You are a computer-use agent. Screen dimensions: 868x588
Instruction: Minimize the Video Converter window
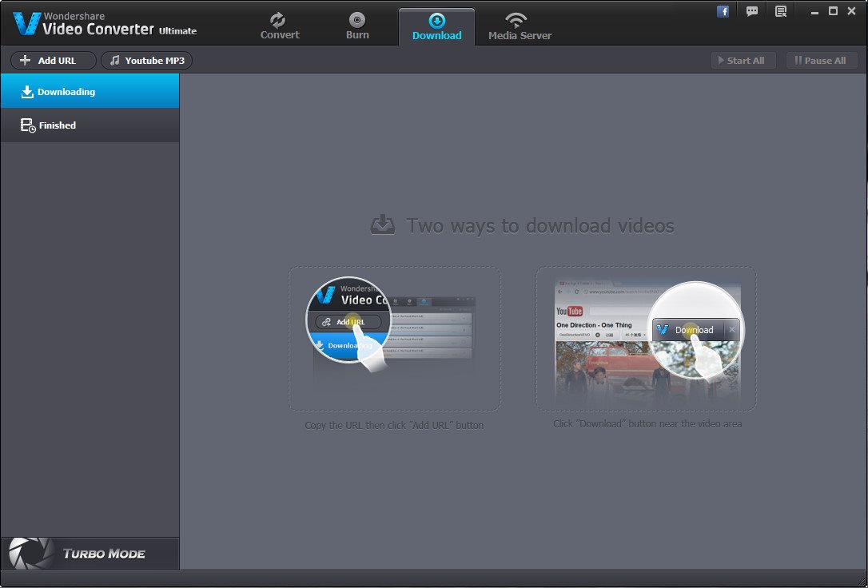tap(815, 11)
